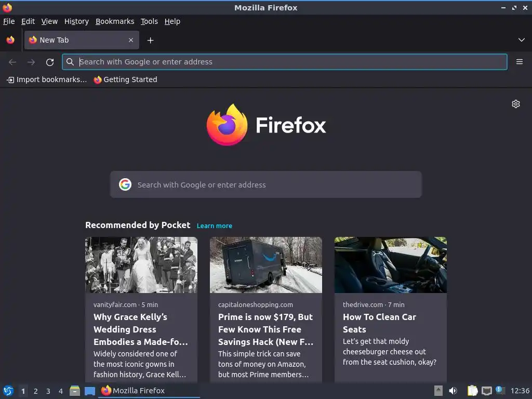
Task: Open new tab page settings gear
Action: pos(516,104)
